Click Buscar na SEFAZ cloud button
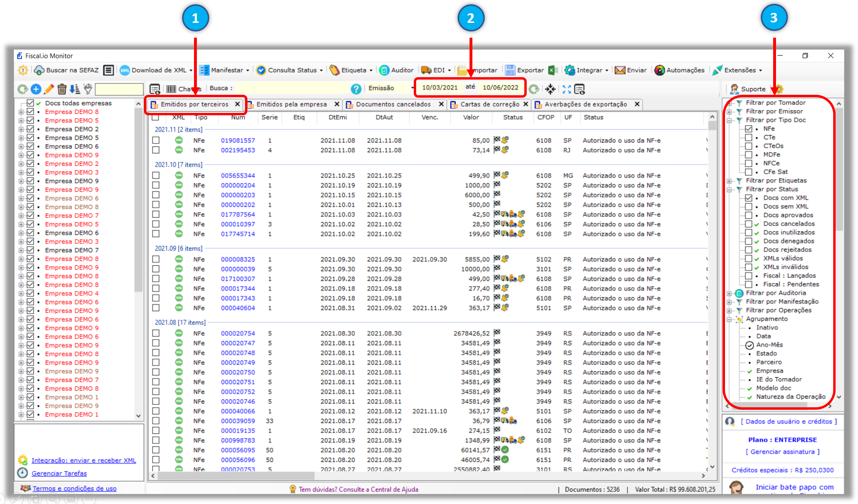The height and width of the screenshot is (504, 858). pyautogui.click(x=66, y=70)
